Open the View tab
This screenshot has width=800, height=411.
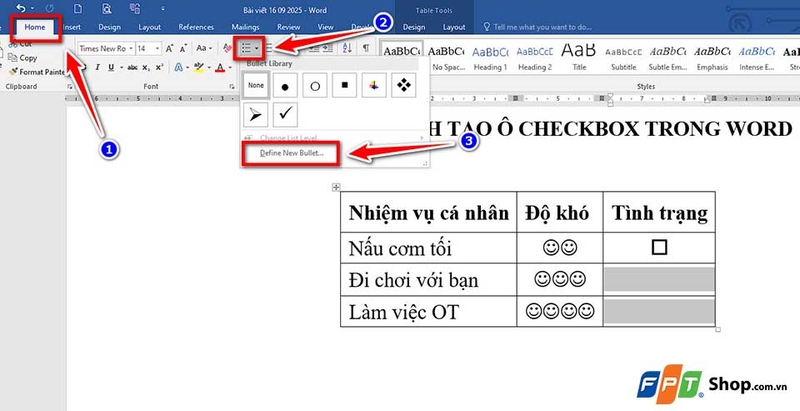pos(326,27)
